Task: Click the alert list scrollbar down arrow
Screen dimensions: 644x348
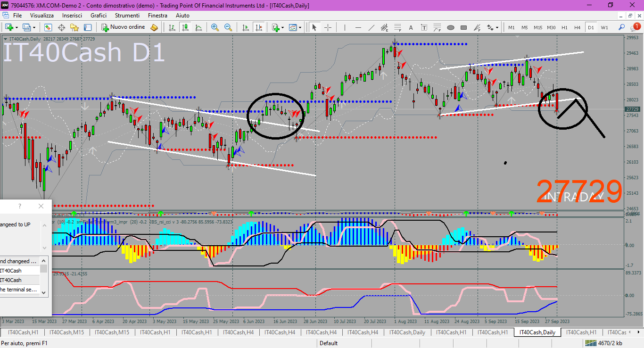Action: coord(44,292)
